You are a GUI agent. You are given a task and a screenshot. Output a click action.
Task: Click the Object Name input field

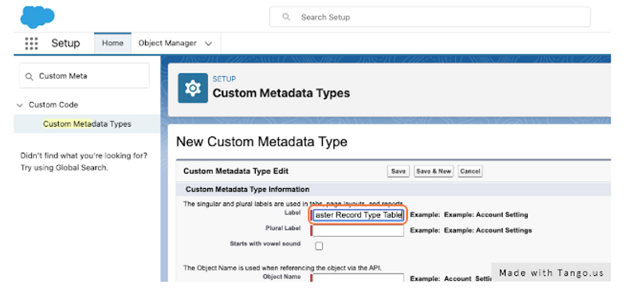358,278
